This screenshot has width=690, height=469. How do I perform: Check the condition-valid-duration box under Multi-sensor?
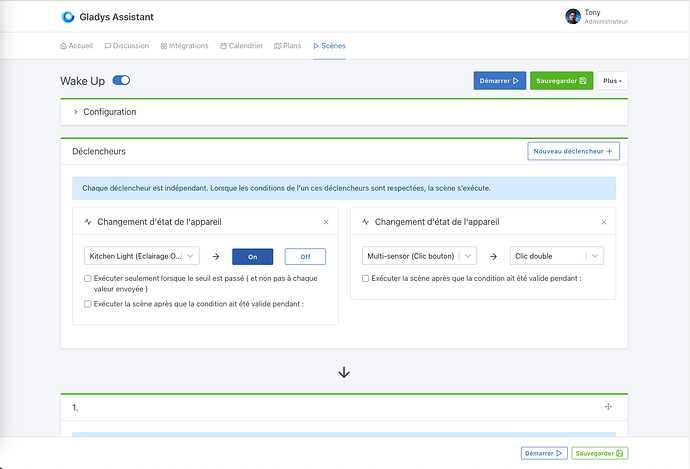tap(366, 278)
